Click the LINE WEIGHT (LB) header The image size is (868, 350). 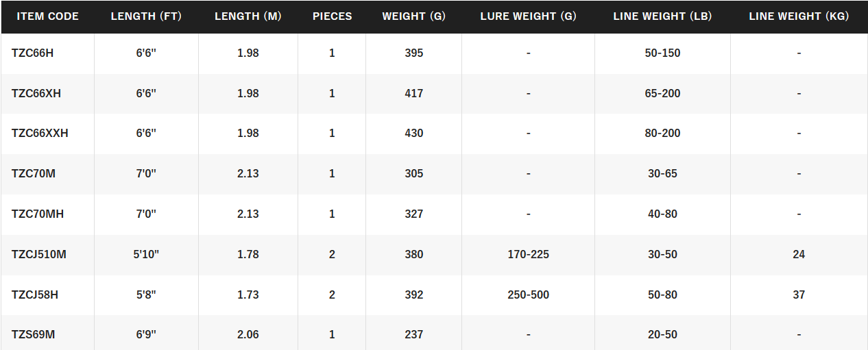(662, 16)
